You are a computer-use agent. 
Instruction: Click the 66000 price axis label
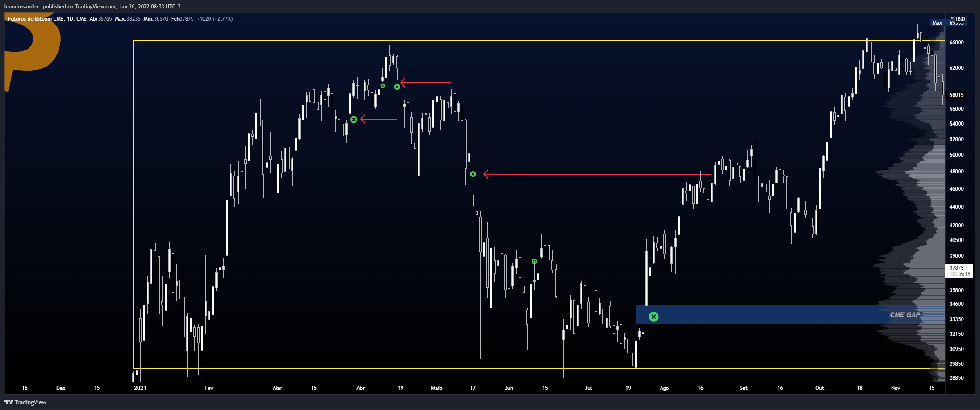(957, 42)
